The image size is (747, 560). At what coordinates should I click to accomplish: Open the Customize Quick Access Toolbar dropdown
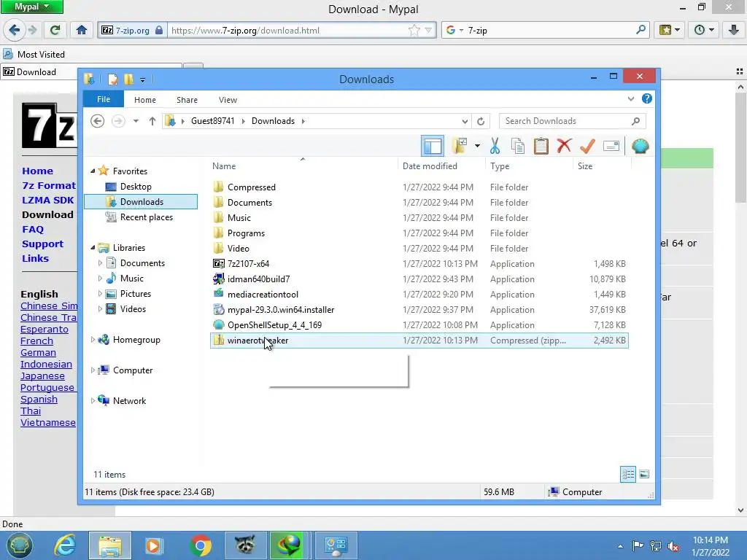(142, 80)
